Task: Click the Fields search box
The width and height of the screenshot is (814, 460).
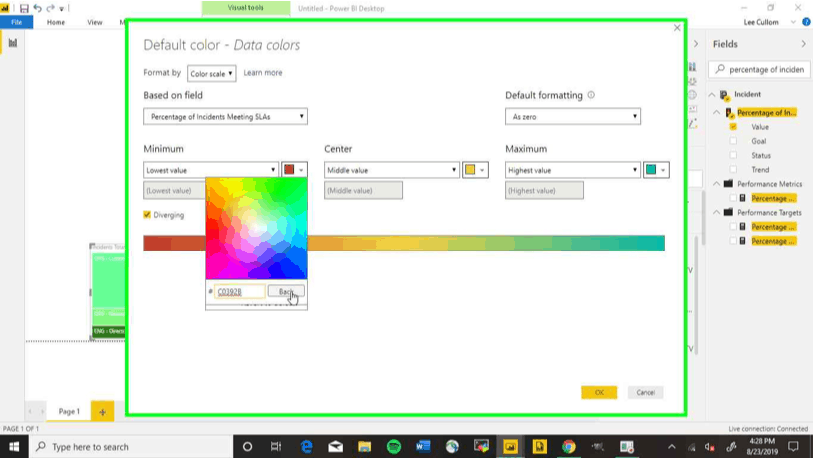Action: [759, 69]
